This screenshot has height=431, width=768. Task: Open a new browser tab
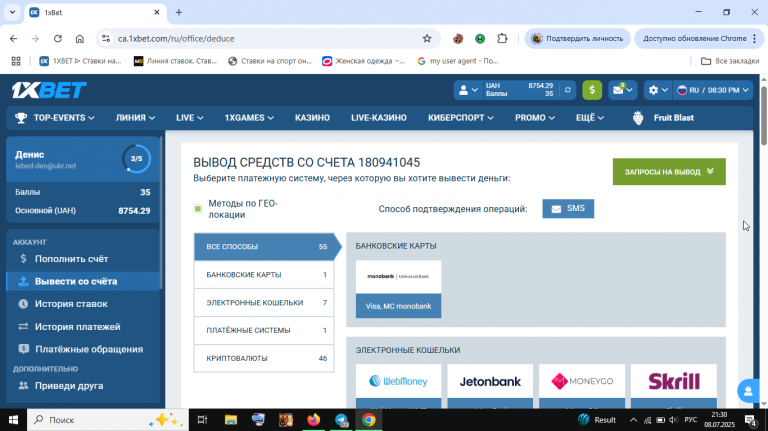tap(179, 13)
